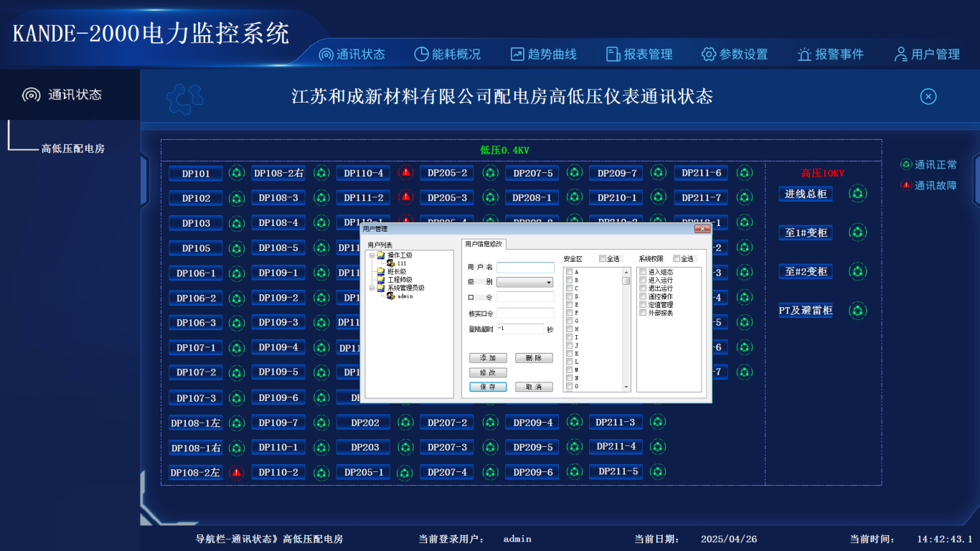Click the status icon beside DP205-1
Screen dimensions: 980x551
click(x=406, y=472)
